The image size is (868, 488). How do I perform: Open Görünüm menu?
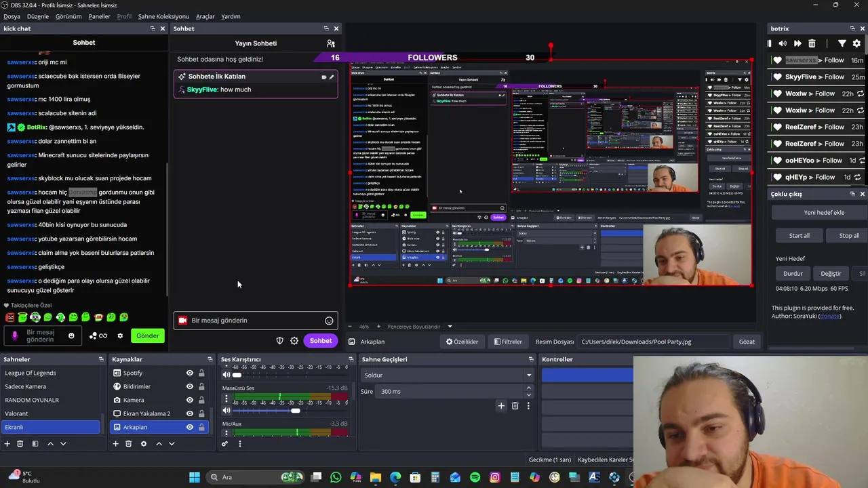click(68, 16)
